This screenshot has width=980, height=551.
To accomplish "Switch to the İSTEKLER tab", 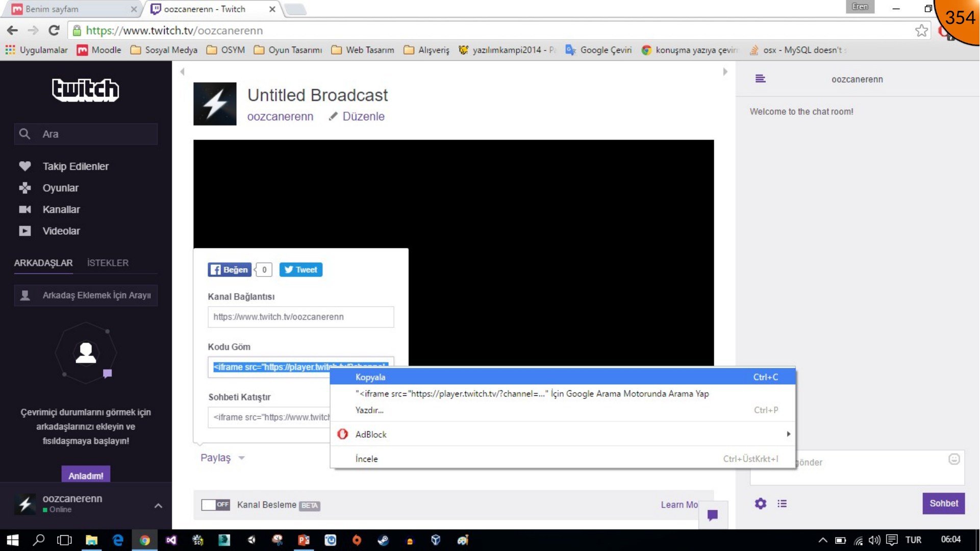I will (x=108, y=263).
